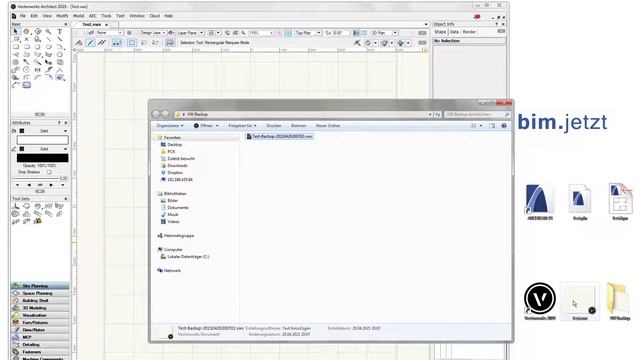Click the Explorer back navigation arrow

tap(156, 114)
